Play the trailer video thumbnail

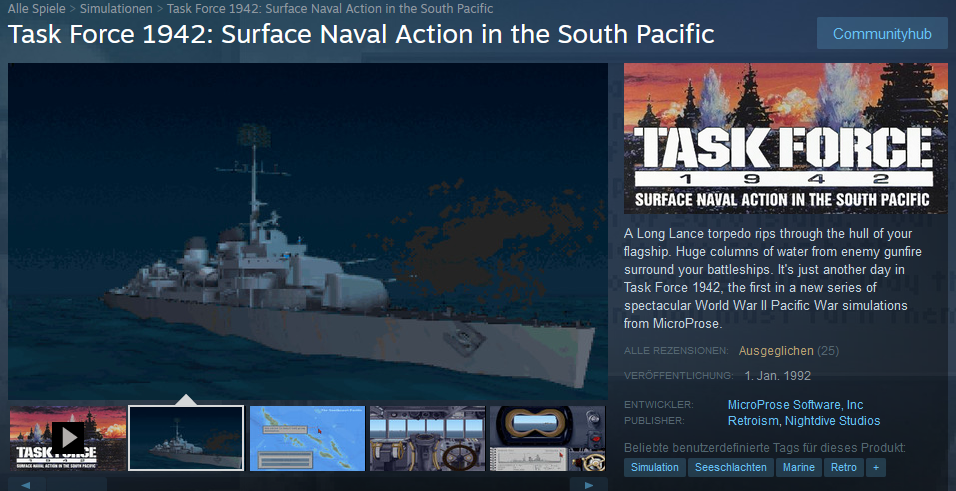(x=68, y=438)
